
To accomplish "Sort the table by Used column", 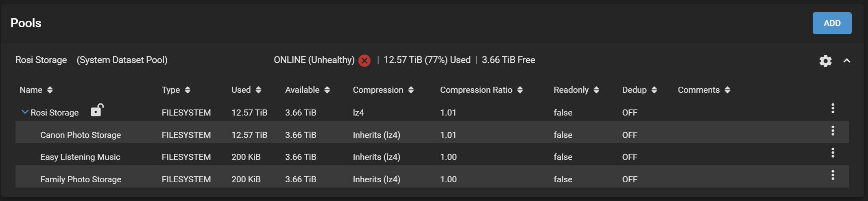I will [246, 90].
